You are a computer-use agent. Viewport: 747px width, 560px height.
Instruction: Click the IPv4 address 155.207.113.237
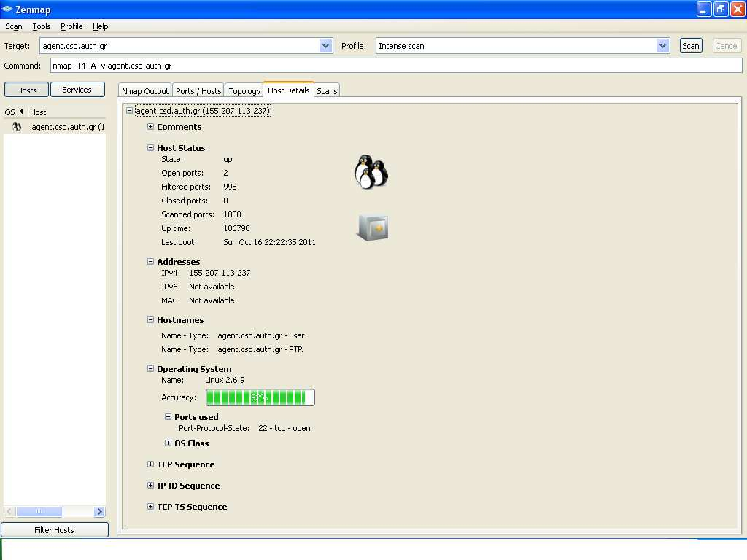(x=220, y=273)
